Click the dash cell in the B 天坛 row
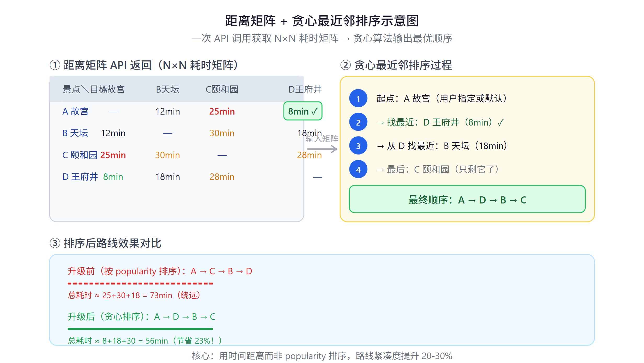This screenshot has height=363, width=644. coord(168,134)
